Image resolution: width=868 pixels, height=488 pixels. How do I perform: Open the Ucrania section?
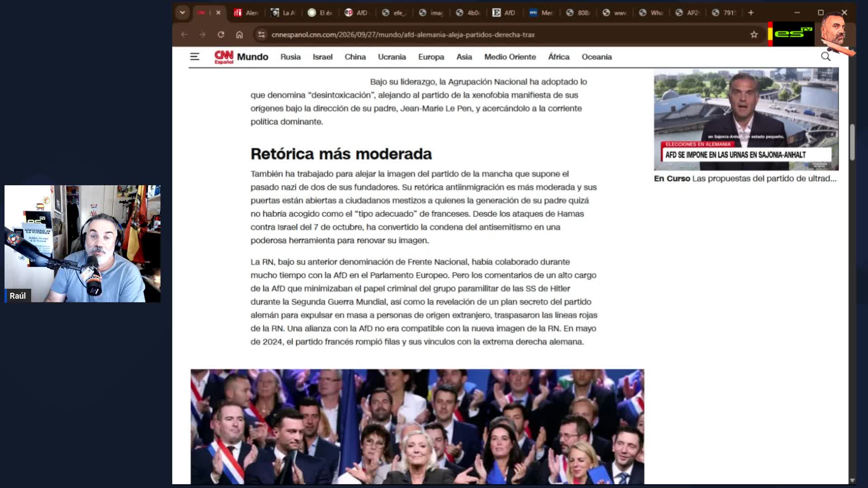coord(392,57)
